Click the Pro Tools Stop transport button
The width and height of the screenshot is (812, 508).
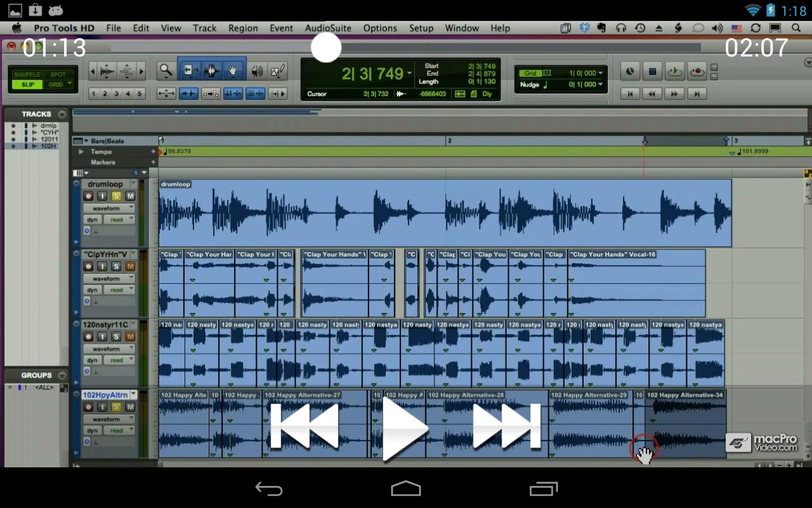click(x=652, y=72)
